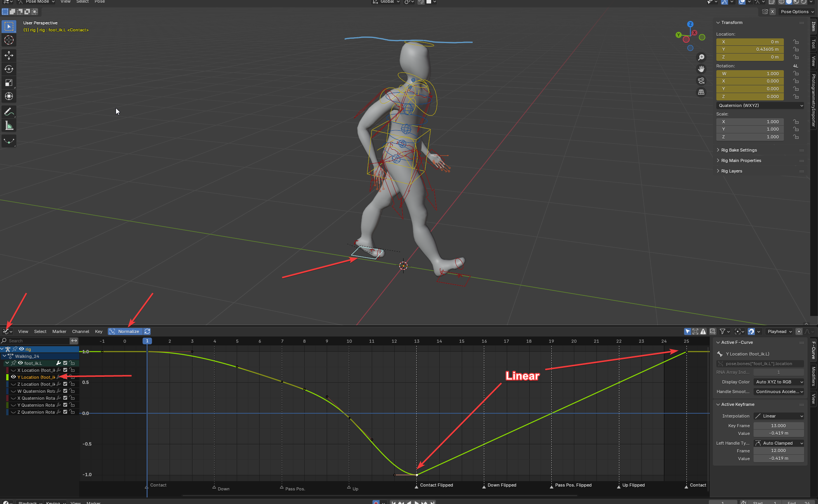Screen dimensions: 818x504
Task: Toggle camera view icon
Action: [x=701, y=81]
